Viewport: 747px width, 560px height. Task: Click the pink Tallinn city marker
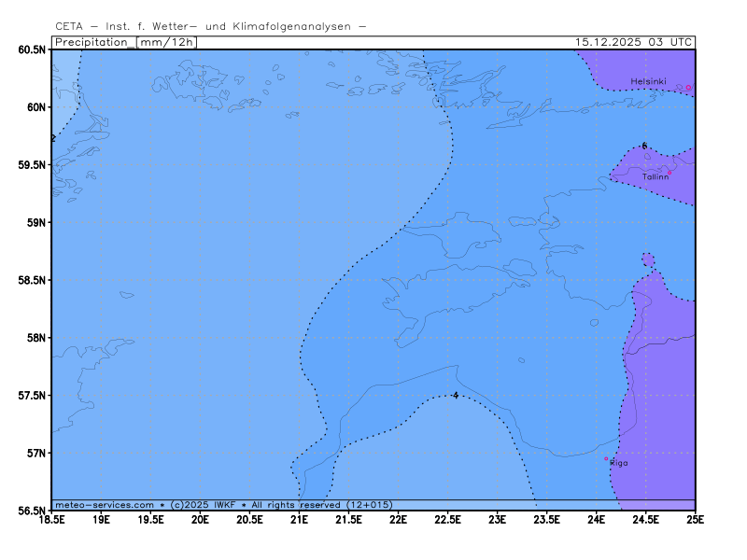click(669, 173)
